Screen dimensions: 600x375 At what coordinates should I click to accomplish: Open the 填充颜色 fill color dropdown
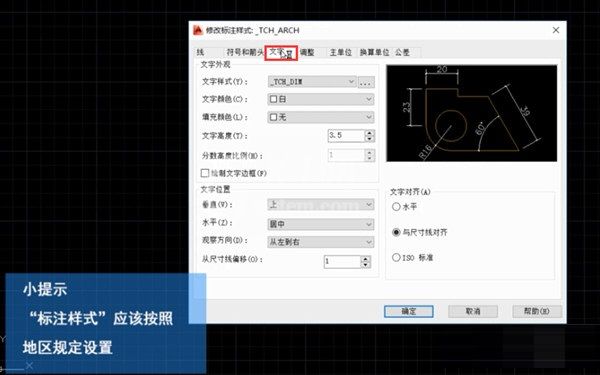(x=321, y=117)
